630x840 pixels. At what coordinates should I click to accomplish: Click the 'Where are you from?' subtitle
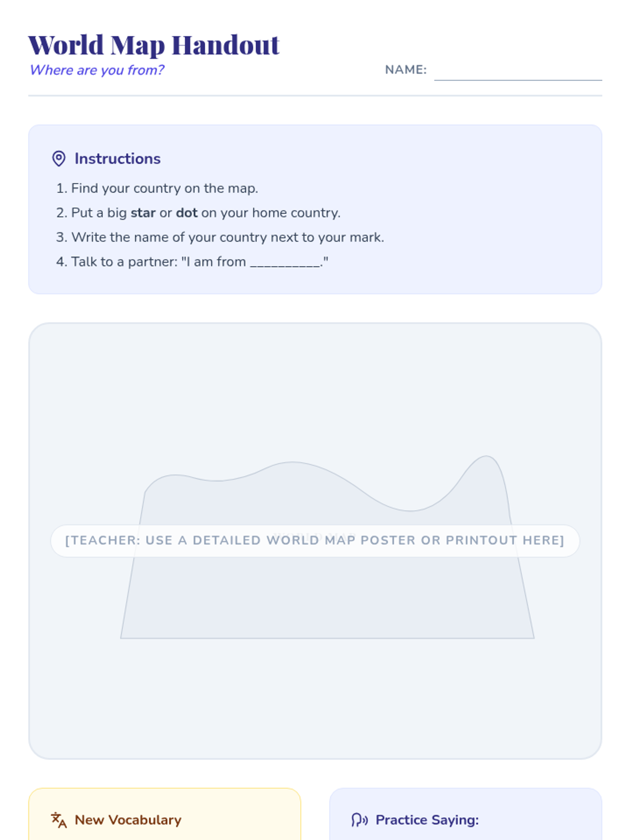coord(97,70)
